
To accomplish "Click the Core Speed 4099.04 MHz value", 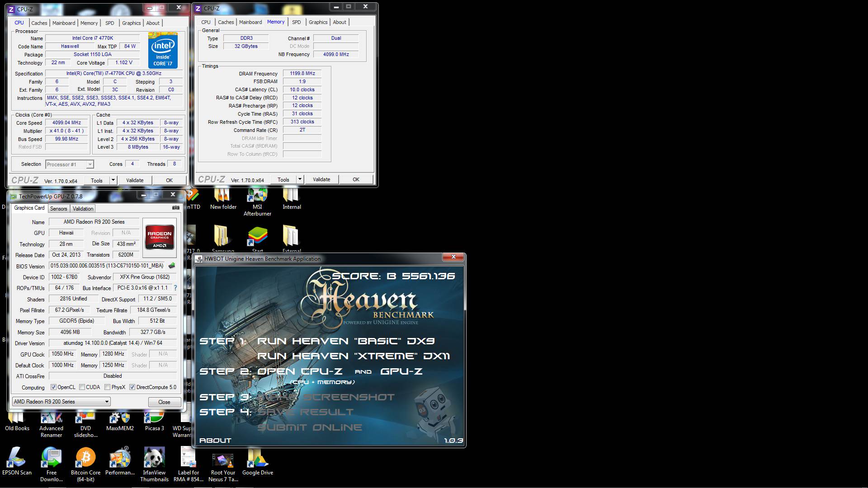I will click(66, 122).
